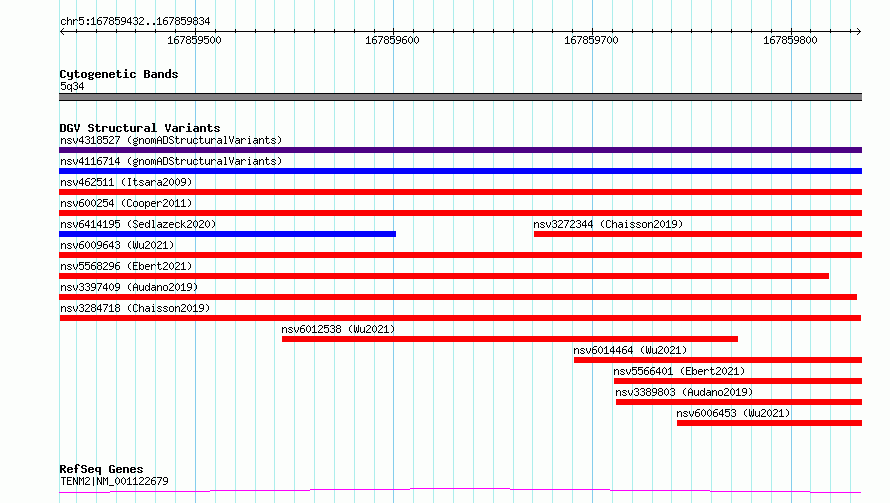
Task: Click the nsv6009643 (Wu2021) label
Action: click(x=117, y=245)
